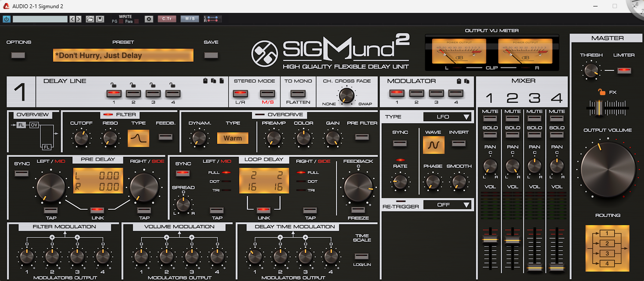
Task: Click the SAVE preset button
Action: (211, 55)
